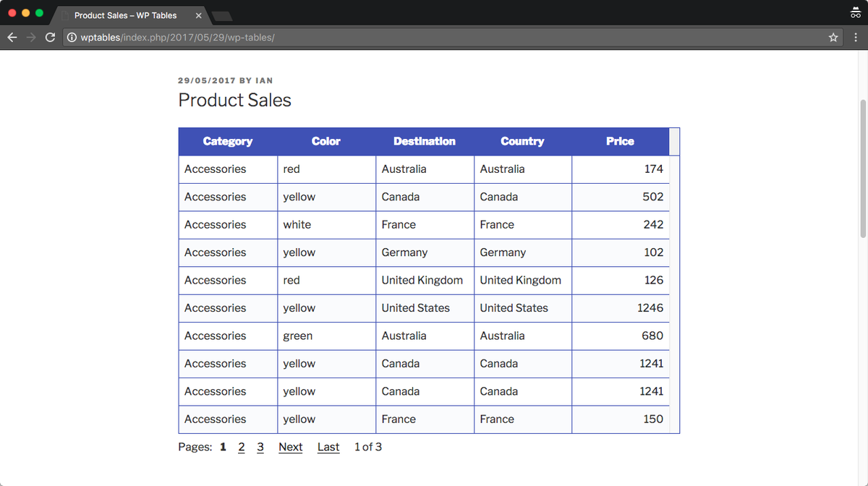Click current page number 1 in pagination
Viewport: 868px width, 486px height.
[223, 447]
